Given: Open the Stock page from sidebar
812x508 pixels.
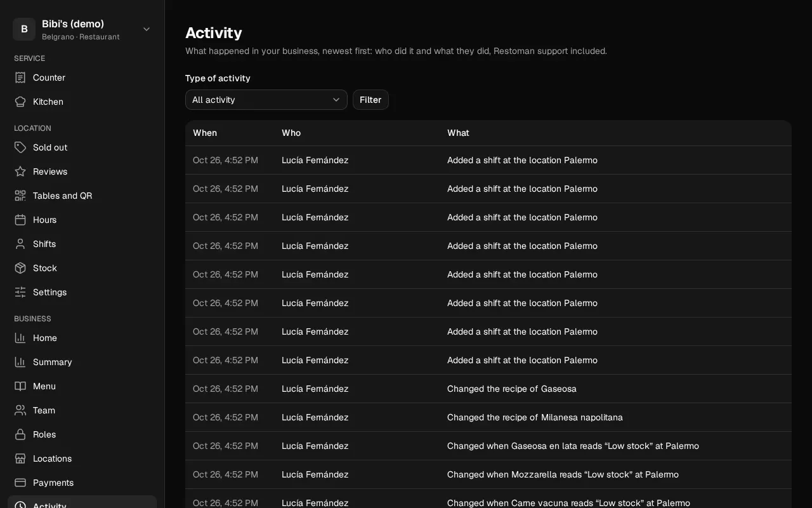Looking at the screenshot, I should 82,268.
